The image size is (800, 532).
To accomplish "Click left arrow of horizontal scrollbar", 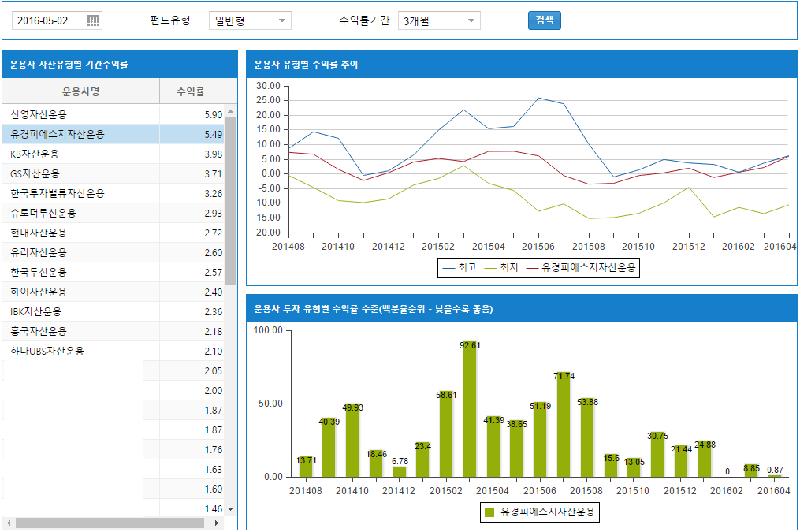I will 9,523.
